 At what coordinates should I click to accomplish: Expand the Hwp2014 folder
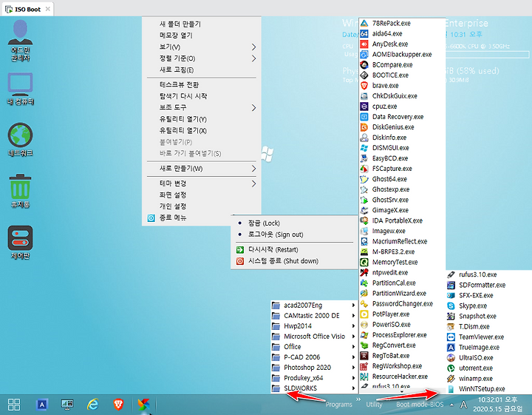point(314,326)
